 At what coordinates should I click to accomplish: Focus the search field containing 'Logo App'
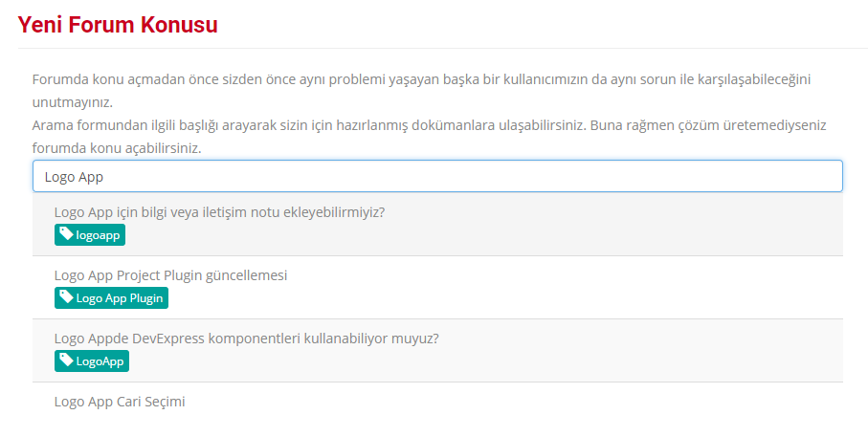[437, 177]
